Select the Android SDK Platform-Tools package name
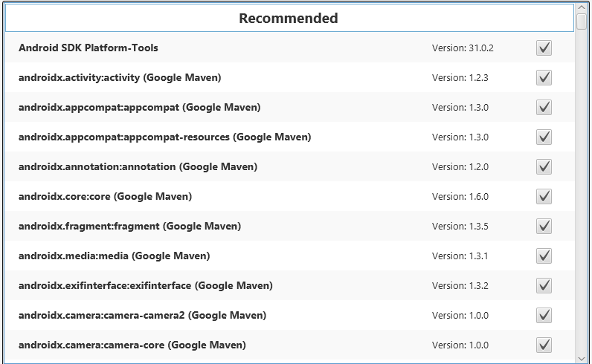The height and width of the screenshot is (364, 592). click(89, 48)
